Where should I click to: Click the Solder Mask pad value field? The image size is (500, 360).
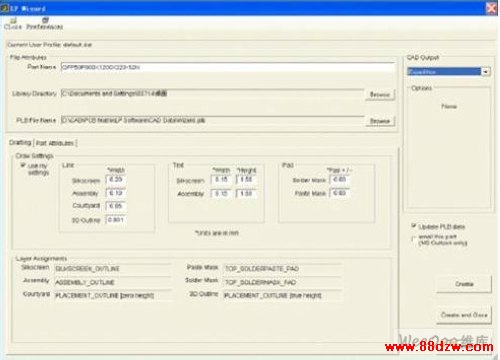(340, 180)
